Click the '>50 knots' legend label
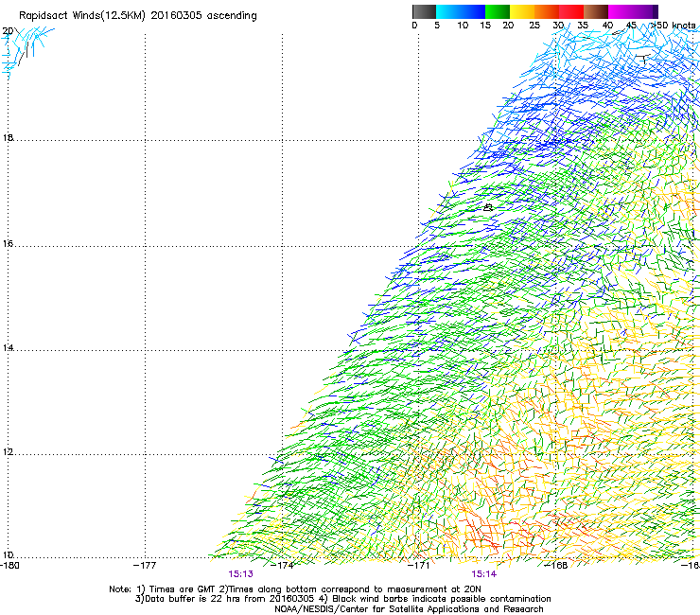The width and height of the screenshot is (700, 615). (x=674, y=26)
